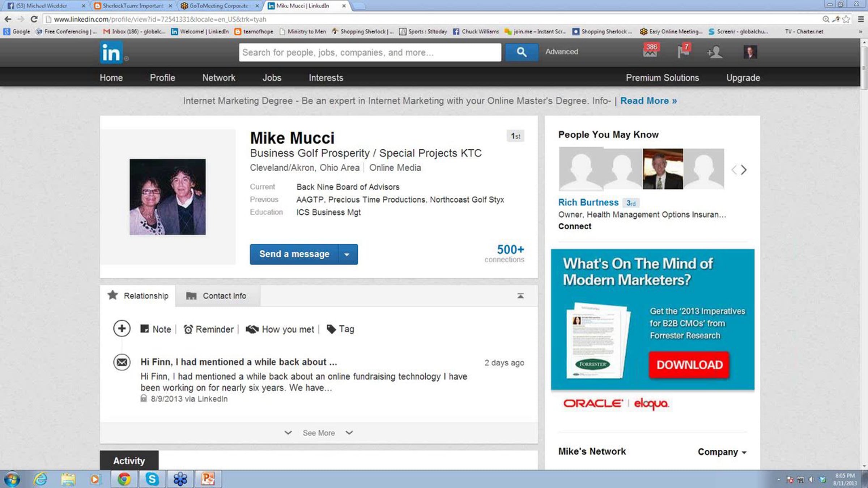Click the Upgrade link

[x=743, y=78]
